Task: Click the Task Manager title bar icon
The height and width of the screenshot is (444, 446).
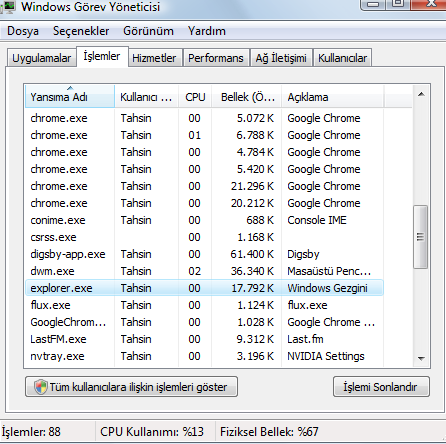Action: coord(8,7)
